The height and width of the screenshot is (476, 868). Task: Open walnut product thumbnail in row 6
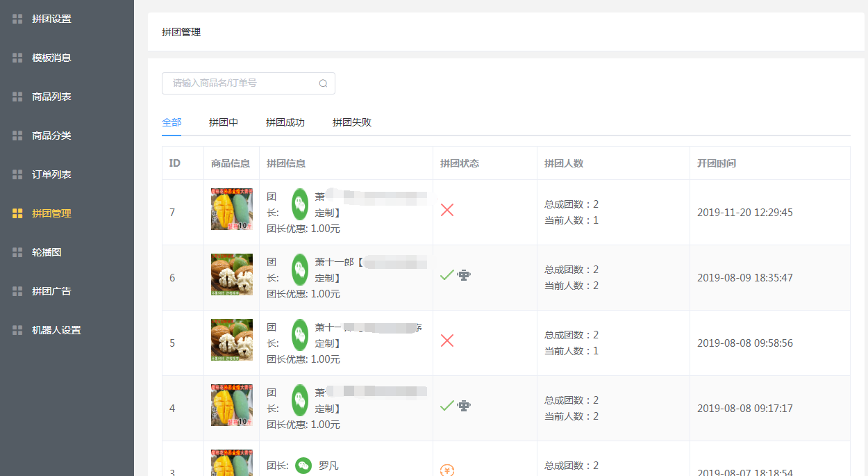coord(232,274)
